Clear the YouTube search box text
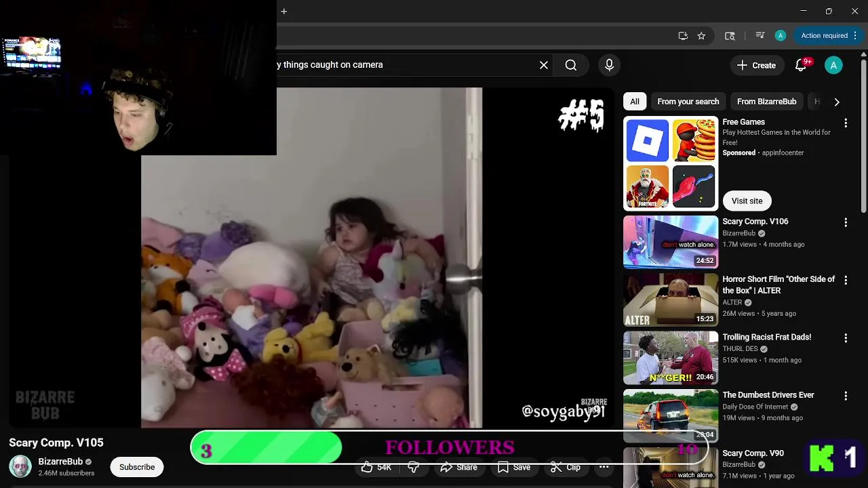The image size is (868, 488). pyautogui.click(x=543, y=65)
